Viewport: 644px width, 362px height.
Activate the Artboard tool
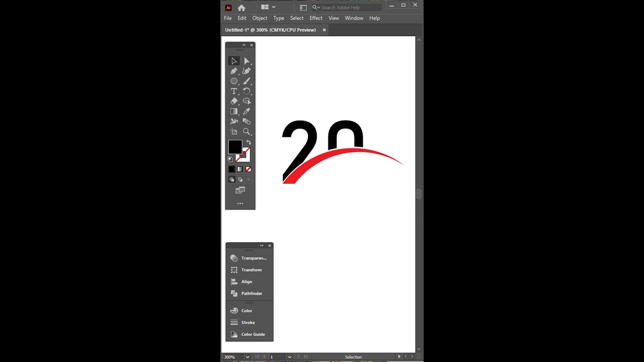pos(234,131)
